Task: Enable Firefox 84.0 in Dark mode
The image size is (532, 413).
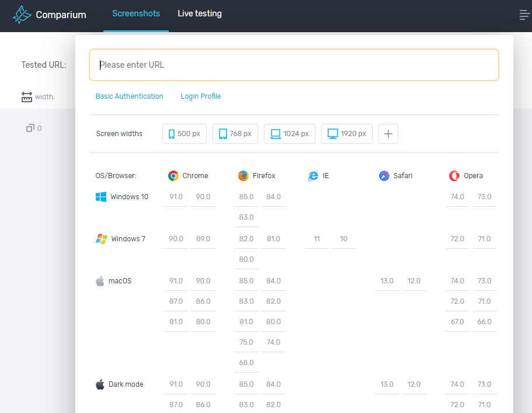Action: pyautogui.click(x=273, y=384)
